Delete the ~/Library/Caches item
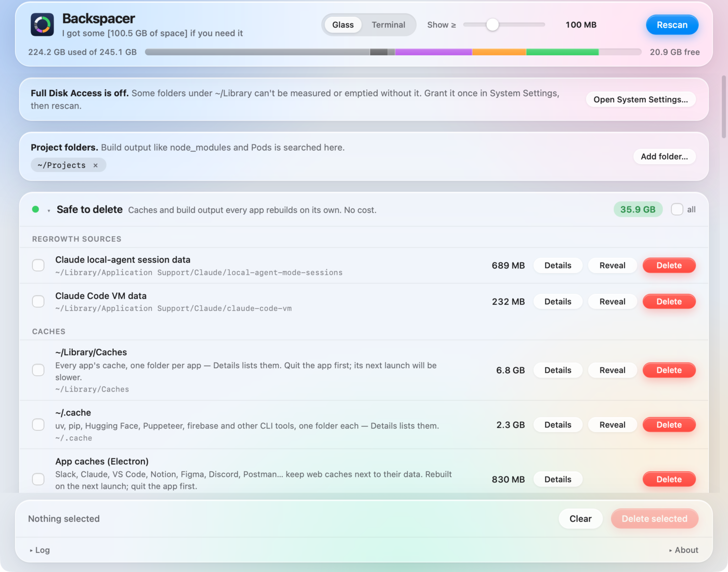The width and height of the screenshot is (728, 572). point(669,370)
